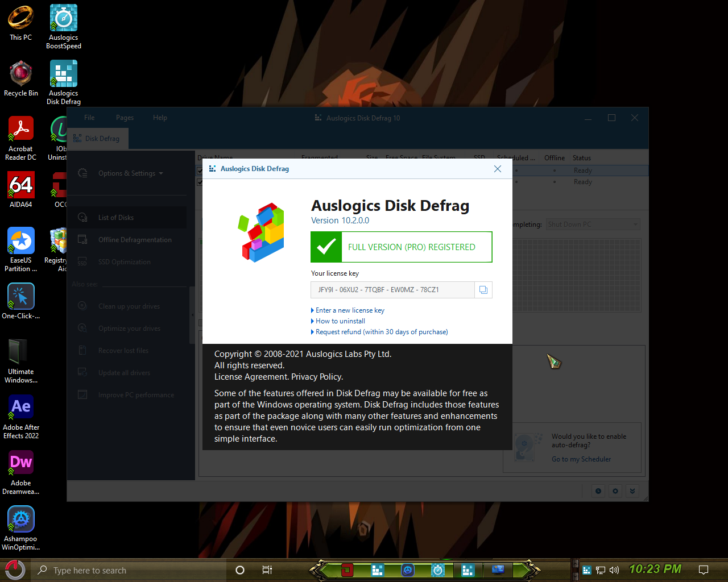Screen dimensions: 728x582
Task: Click the Windows Start button
Action: point(15,570)
